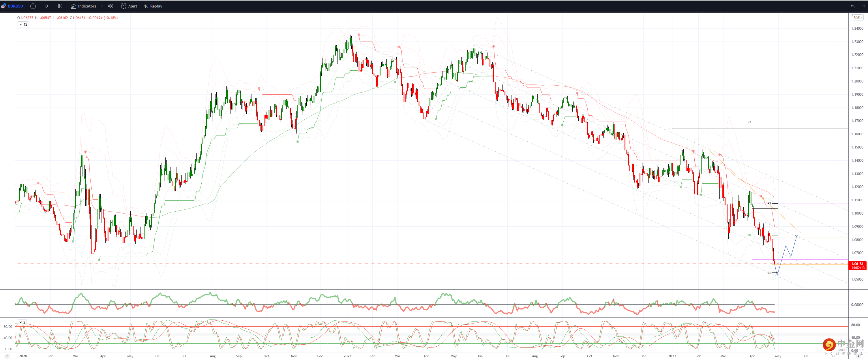The width and height of the screenshot is (868, 359).
Task: Open the USD currency dropdown
Action: click(x=858, y=17)
